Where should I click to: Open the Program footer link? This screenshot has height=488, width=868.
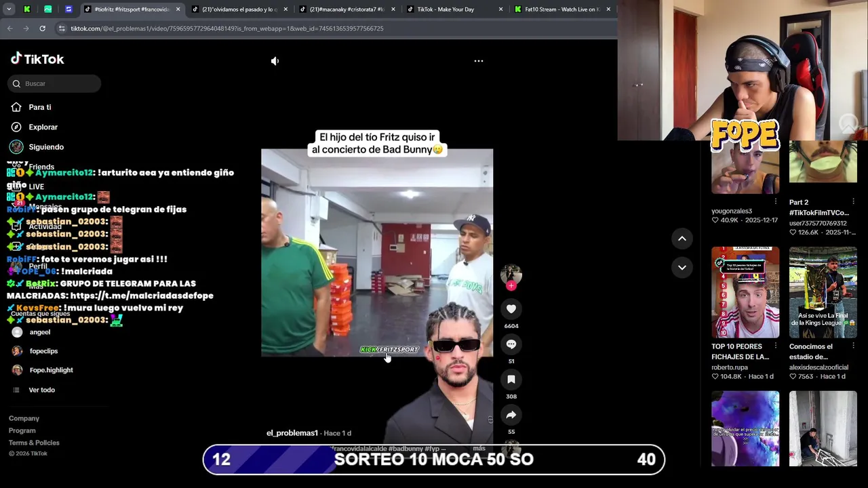pos(22,431)
